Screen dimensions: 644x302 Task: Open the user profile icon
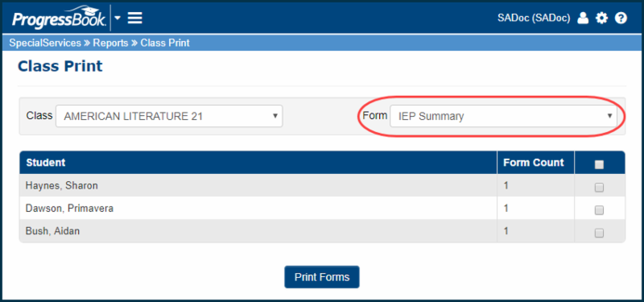pyautogui.click(x=583, y=18)
